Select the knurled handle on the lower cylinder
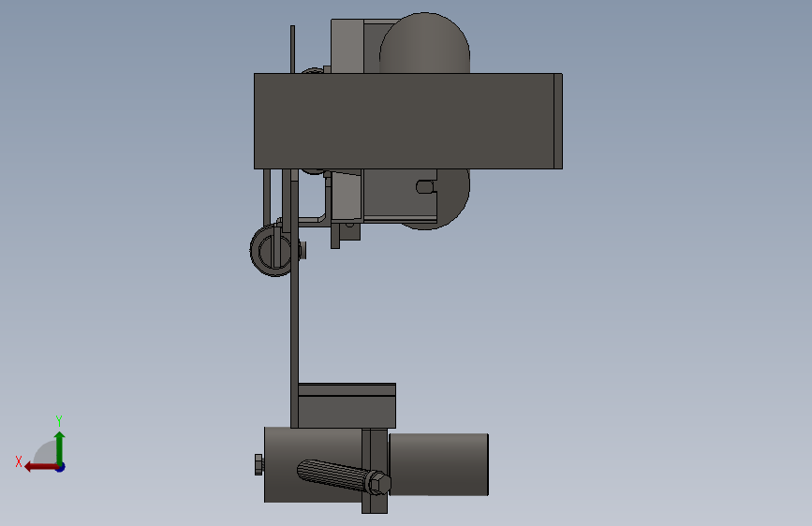 click(332, 475)
